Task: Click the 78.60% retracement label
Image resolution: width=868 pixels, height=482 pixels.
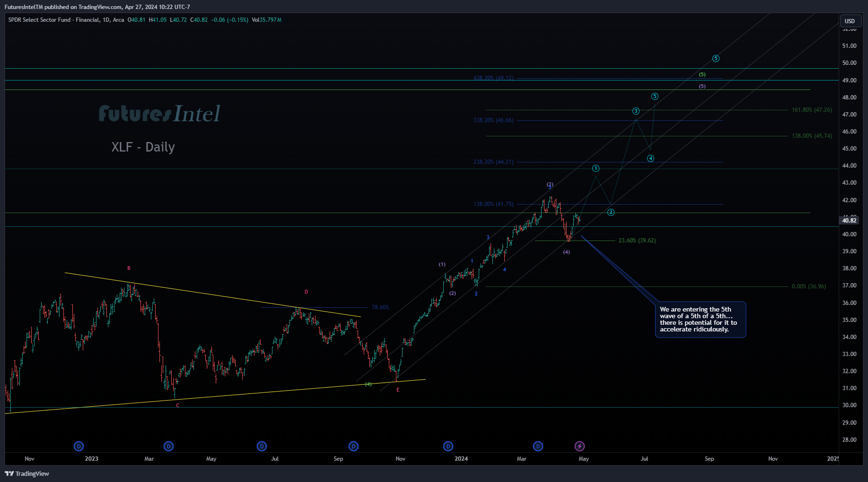Action: coord(380,307)
